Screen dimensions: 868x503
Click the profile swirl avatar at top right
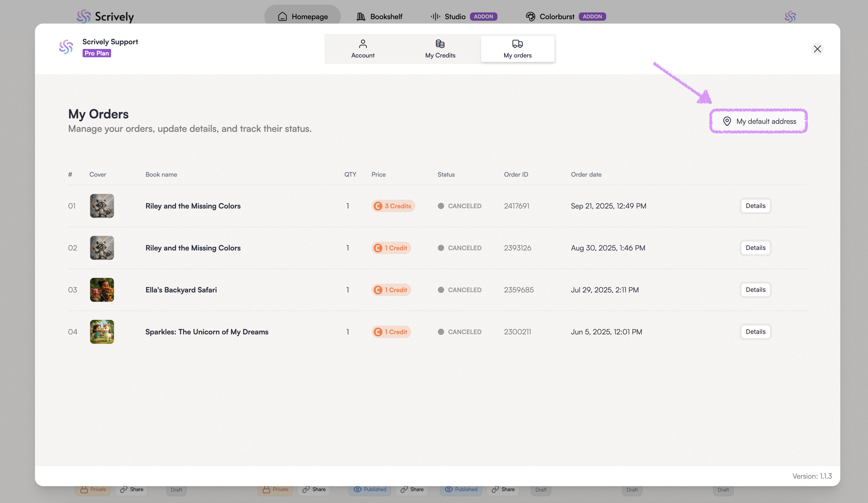pyautogui.click(x=790, y=17)
